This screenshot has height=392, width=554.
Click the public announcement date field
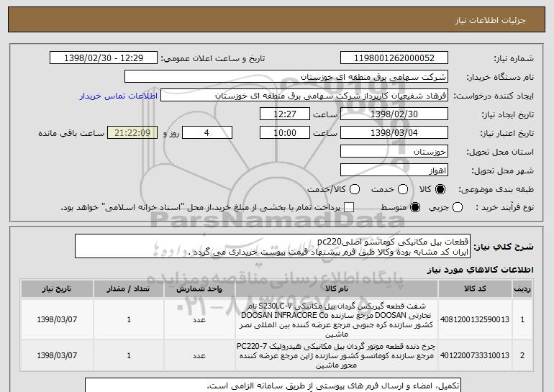[104, 58]
